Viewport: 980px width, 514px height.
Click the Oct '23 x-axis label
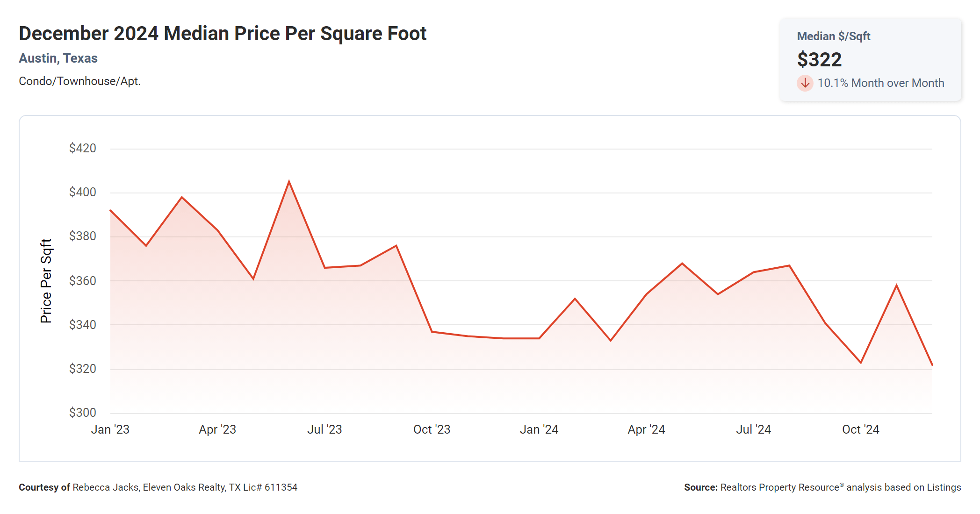432,429
